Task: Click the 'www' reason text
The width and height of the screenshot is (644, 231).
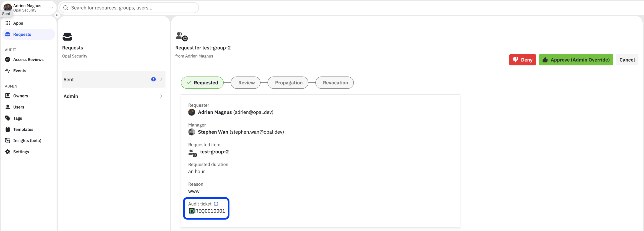Action: [x=194, y=192]
